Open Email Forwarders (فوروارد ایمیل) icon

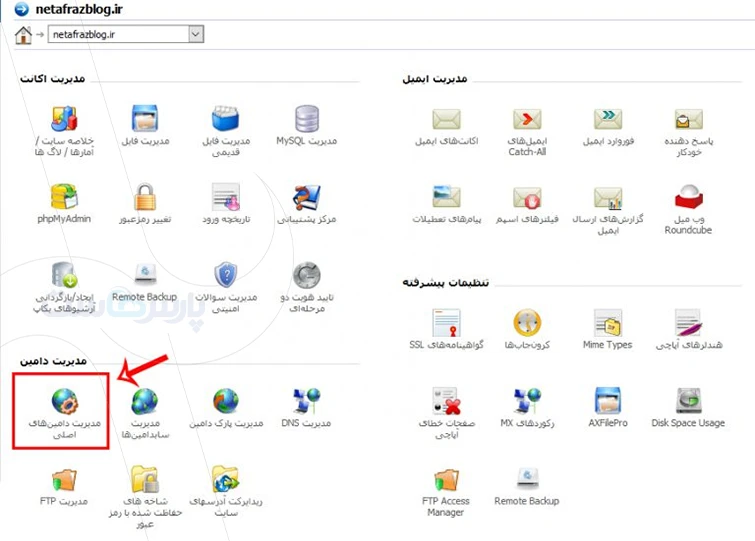point(608,119)
